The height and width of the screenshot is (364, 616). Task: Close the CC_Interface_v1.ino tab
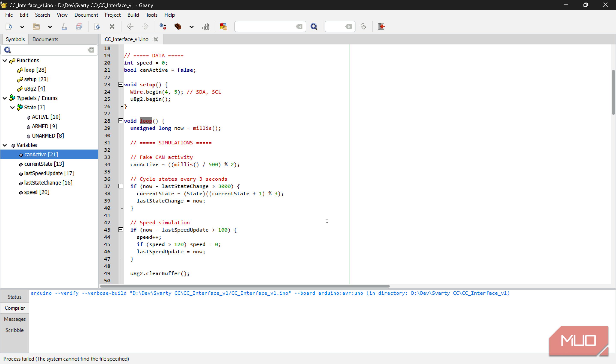(x=156, y=39)
